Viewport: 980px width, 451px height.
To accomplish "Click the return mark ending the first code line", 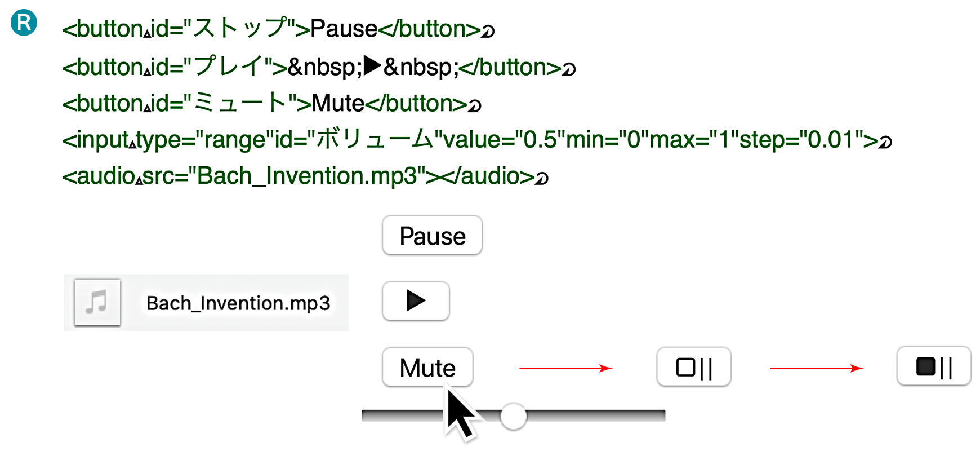I will [x=488, y=31].
